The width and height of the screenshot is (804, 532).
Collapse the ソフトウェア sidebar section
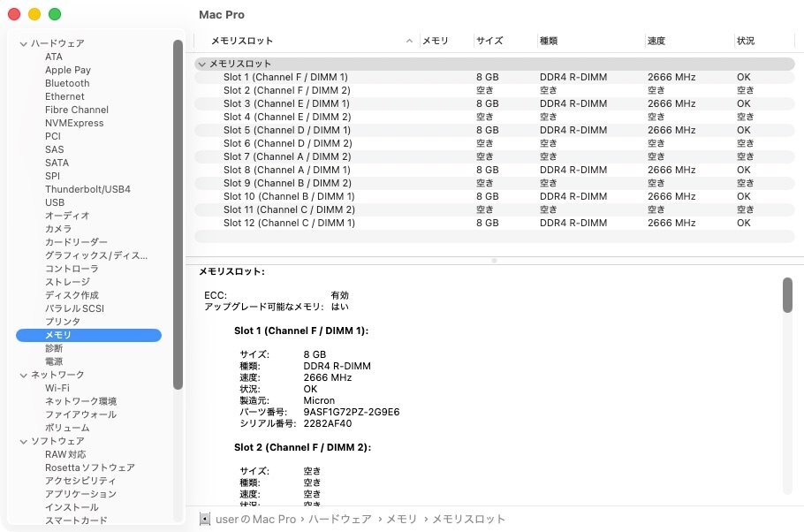(23, 441)
